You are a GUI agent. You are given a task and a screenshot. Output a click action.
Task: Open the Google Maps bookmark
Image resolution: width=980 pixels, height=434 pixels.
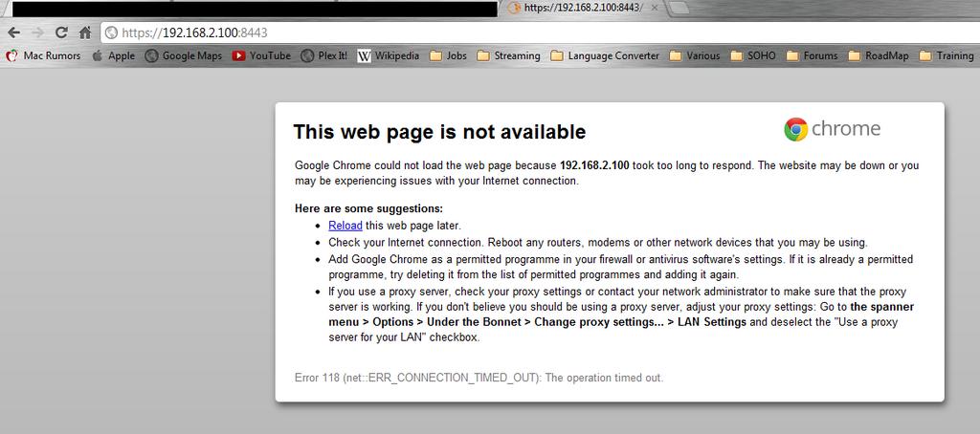click(184, 55)
